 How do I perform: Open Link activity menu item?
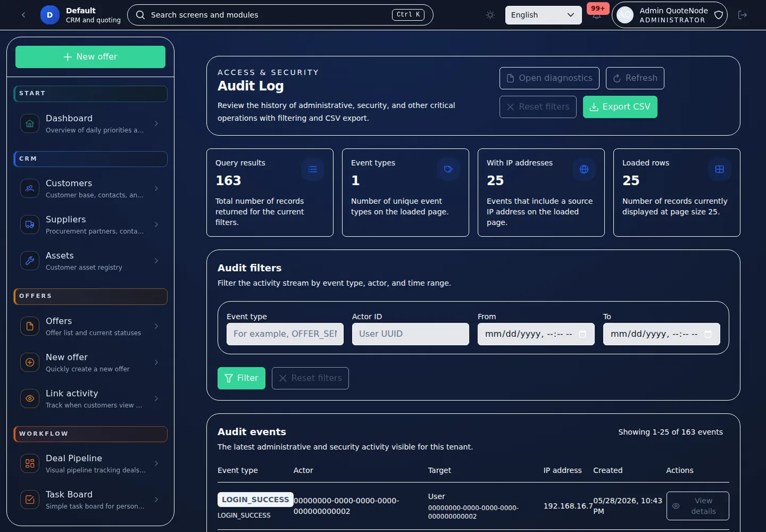pos(90,398)
